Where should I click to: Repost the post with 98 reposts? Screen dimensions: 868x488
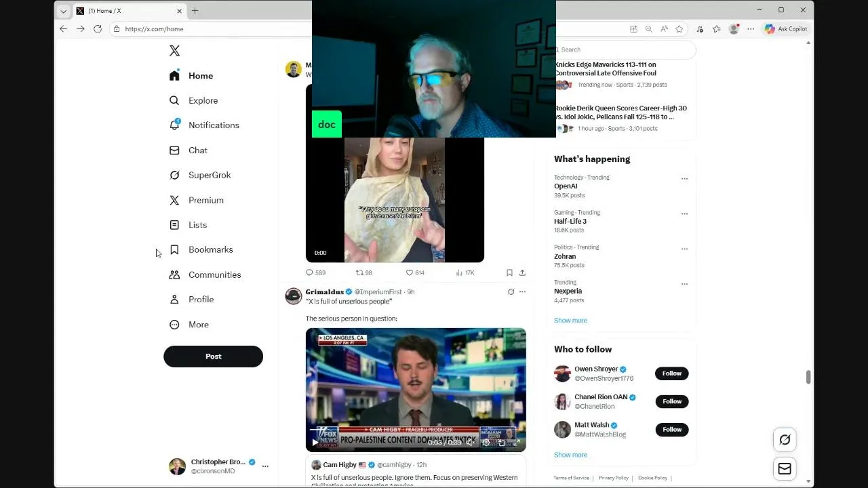coord(364,272)
